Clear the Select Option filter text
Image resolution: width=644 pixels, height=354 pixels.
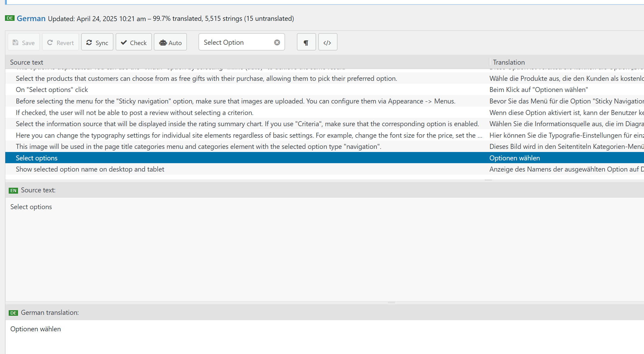click(x=277, y=43)
